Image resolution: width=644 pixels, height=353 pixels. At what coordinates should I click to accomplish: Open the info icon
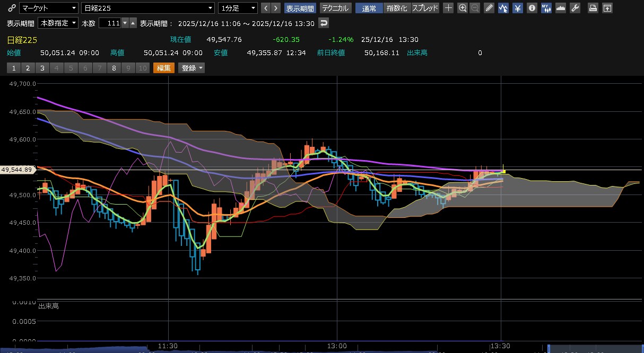[532, 8]
